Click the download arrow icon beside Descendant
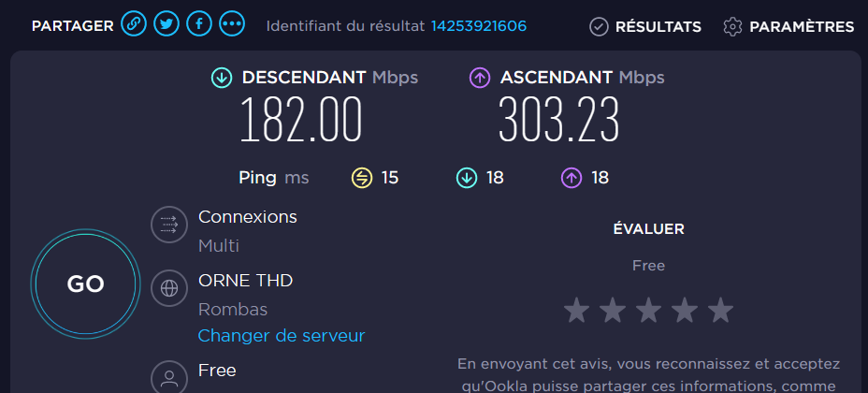 click(222, 78)
